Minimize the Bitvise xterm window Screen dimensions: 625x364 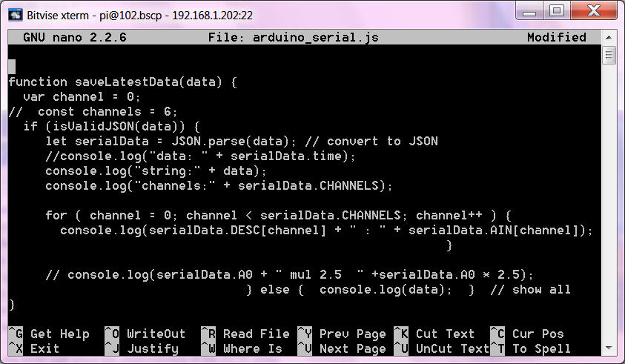point(528,11)
